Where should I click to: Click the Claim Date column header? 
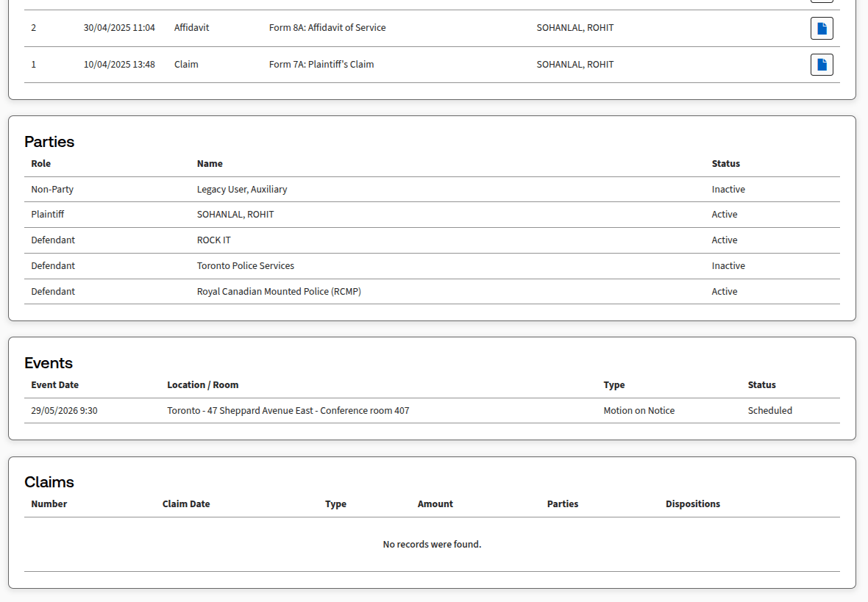[x=186, y=504]
